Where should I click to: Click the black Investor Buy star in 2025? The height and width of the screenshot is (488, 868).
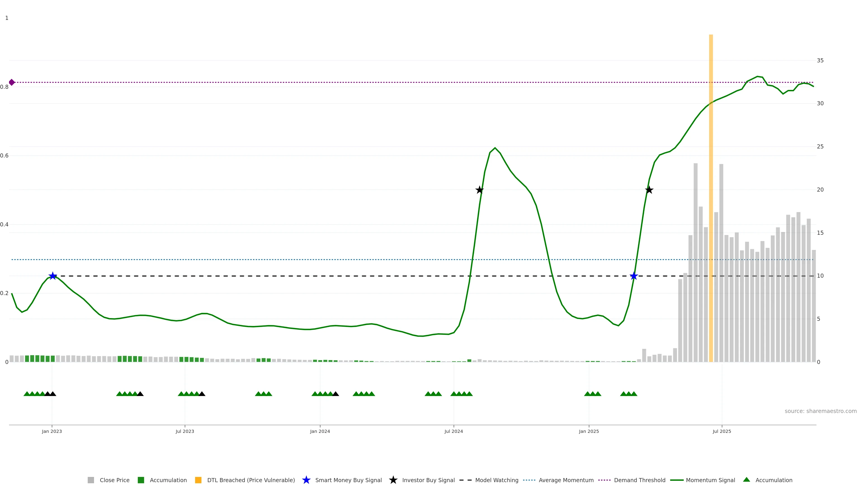(649, 190)
